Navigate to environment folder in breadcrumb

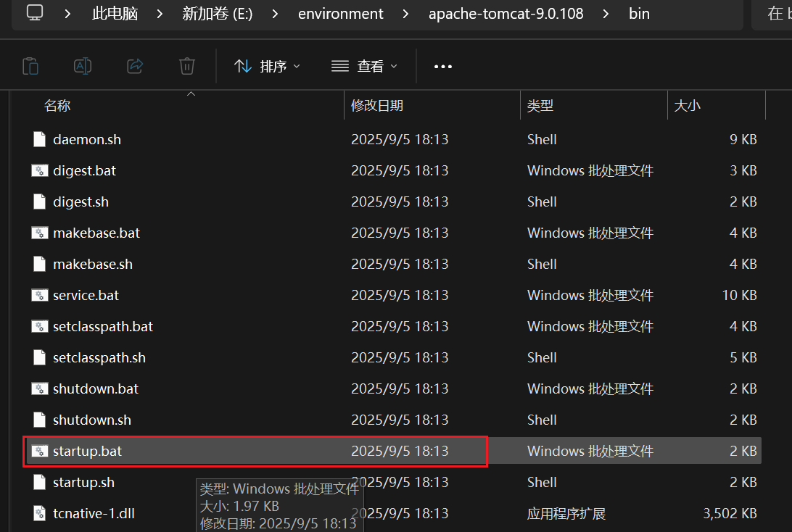tap(340, 14)
